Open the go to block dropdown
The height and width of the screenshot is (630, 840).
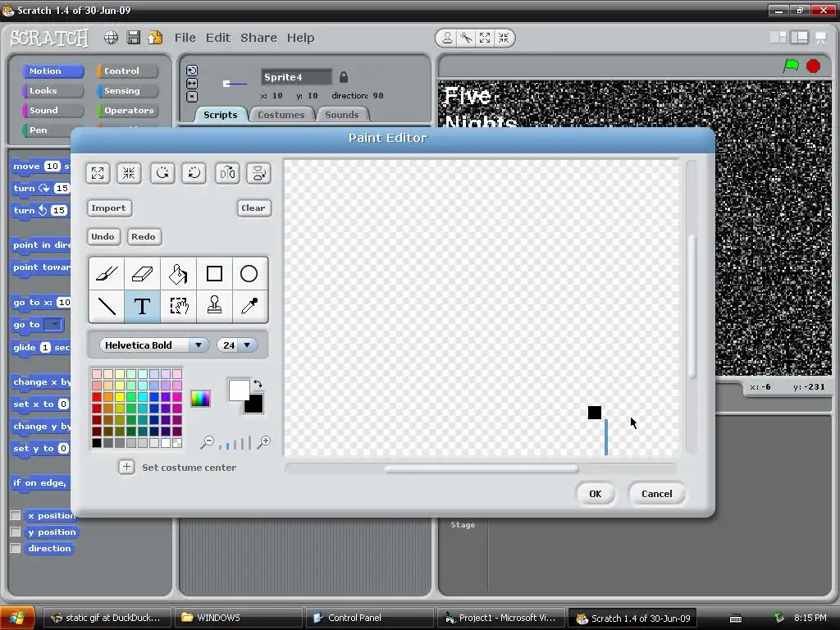(53, 325)
